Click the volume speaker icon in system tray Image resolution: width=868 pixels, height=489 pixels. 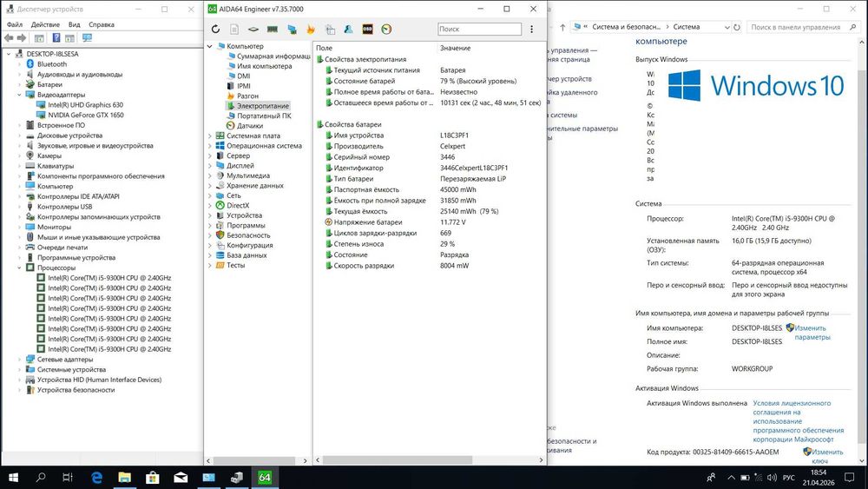tap(773, 478)
